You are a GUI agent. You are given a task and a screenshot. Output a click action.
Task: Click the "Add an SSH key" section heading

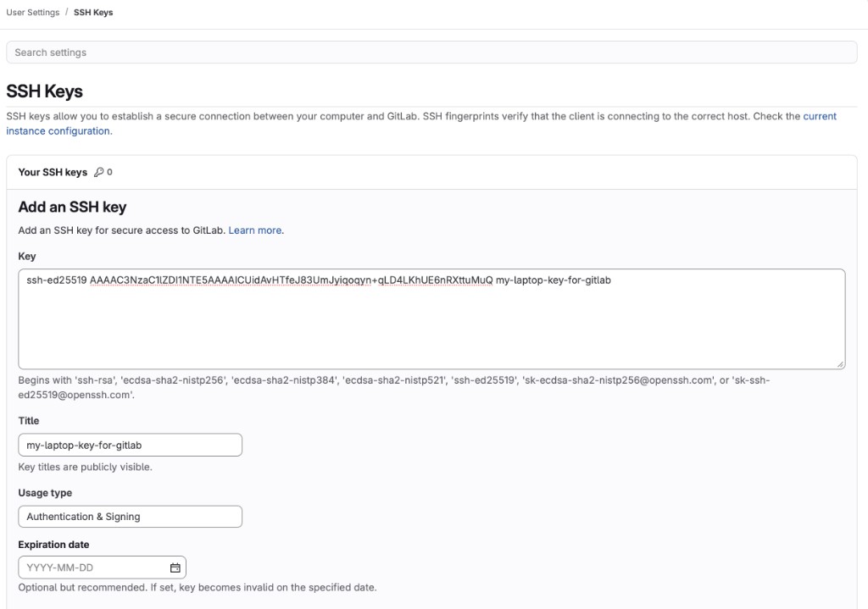pos(72,207)
